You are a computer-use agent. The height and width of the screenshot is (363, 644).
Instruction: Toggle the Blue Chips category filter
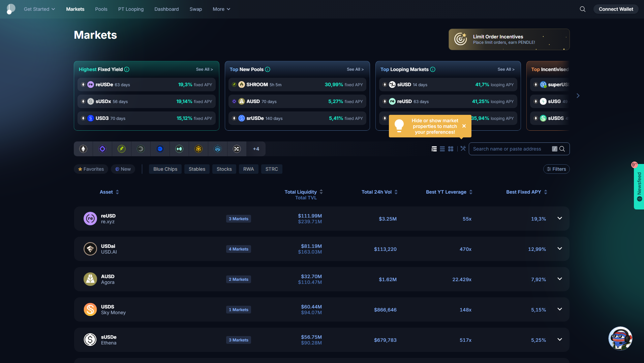165,169
